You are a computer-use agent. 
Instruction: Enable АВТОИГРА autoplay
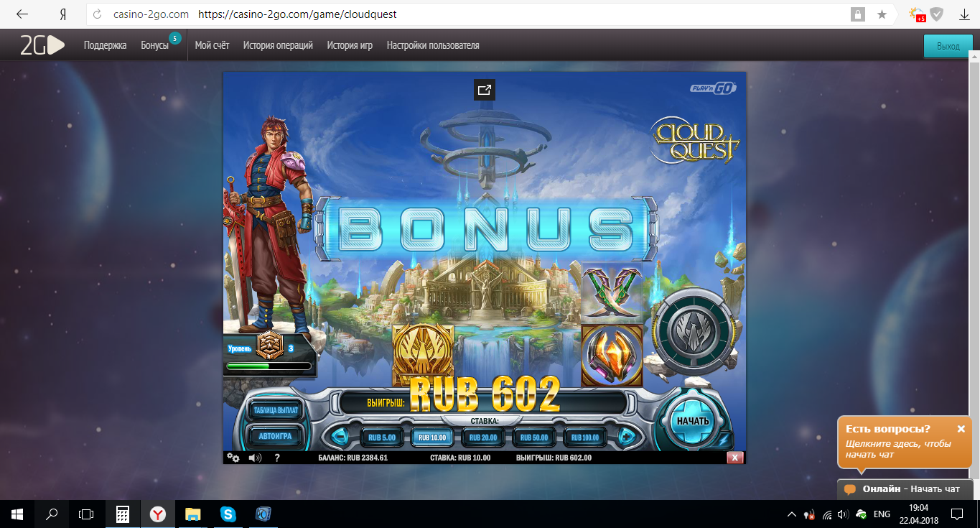pos(275,435)
